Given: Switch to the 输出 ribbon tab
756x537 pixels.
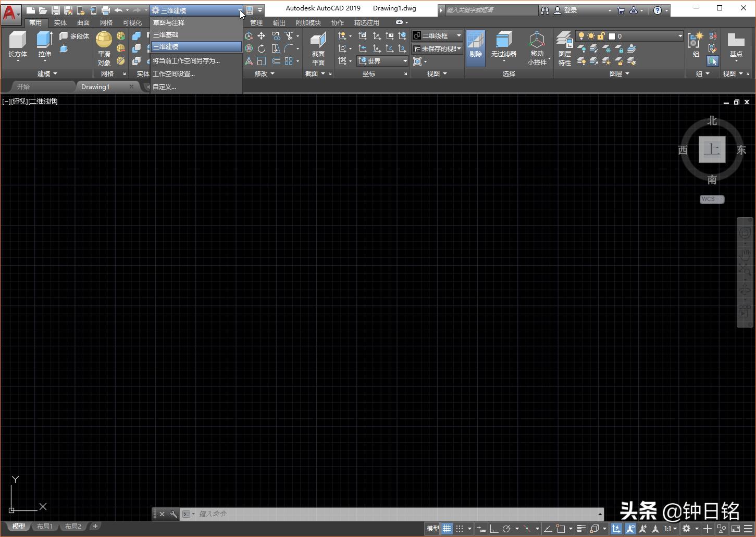Looking at the screenshot, I should (x=279, y=22).
